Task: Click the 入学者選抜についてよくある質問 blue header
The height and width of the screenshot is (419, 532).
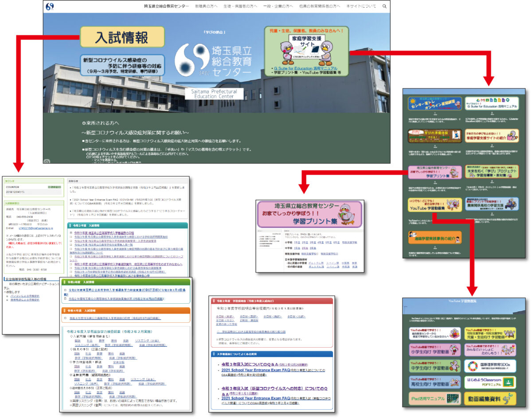Action: pyautogui.click(x=271, y=354)
